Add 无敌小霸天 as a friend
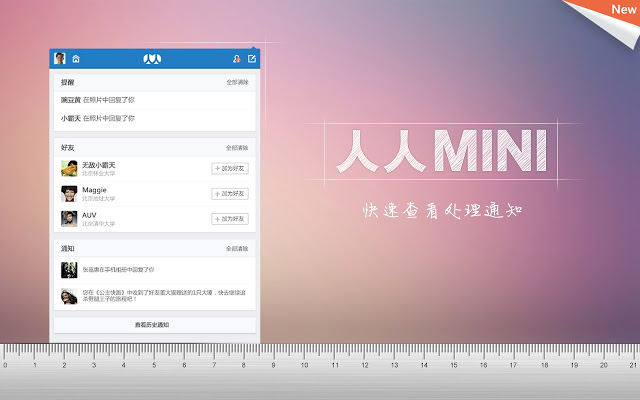This screenshot has height=400, width=640. pos(230,169)
